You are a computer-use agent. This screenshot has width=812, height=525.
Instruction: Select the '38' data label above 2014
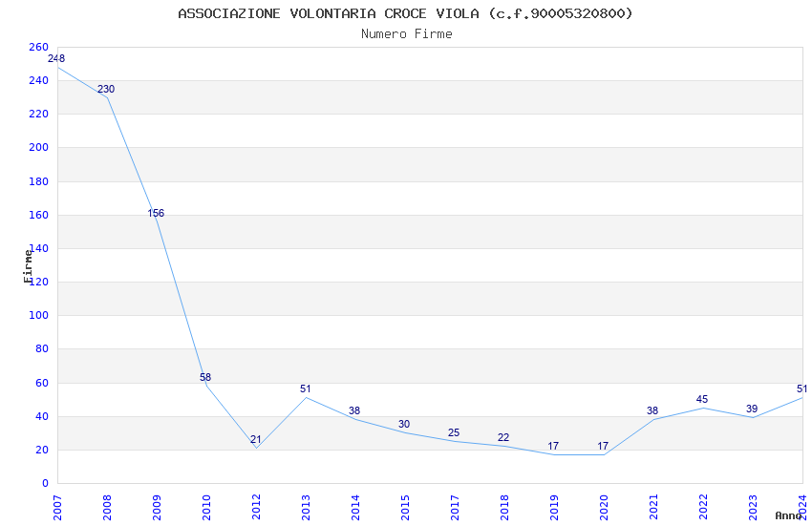pyautogui.click(x=354, y=410)
